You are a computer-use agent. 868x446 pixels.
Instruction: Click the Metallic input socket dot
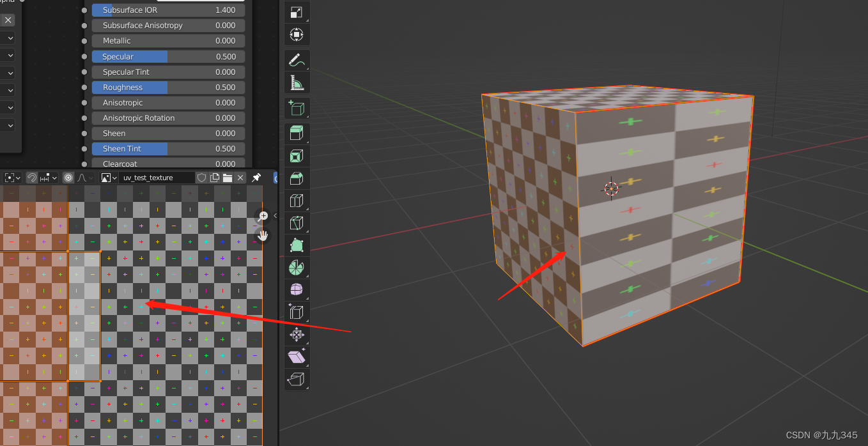pos(84,41)
